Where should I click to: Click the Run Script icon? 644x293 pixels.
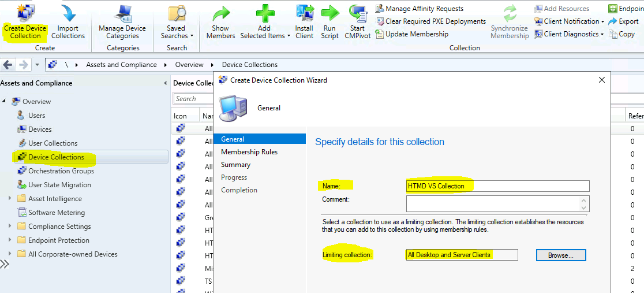330,13
